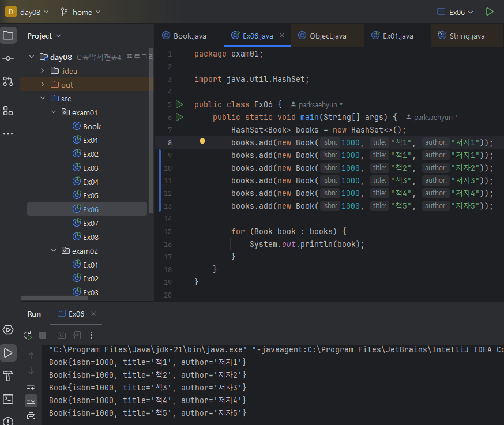Click the intention lightbulb on line 8
The width and height of the screenshot is (504, 425).
(202, 142)
